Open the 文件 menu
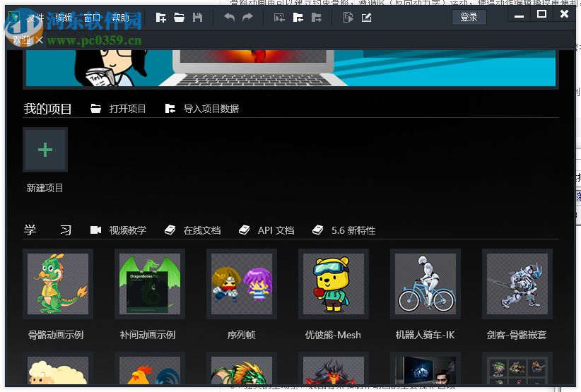This screenshot has width=581, height=392. 35,18
